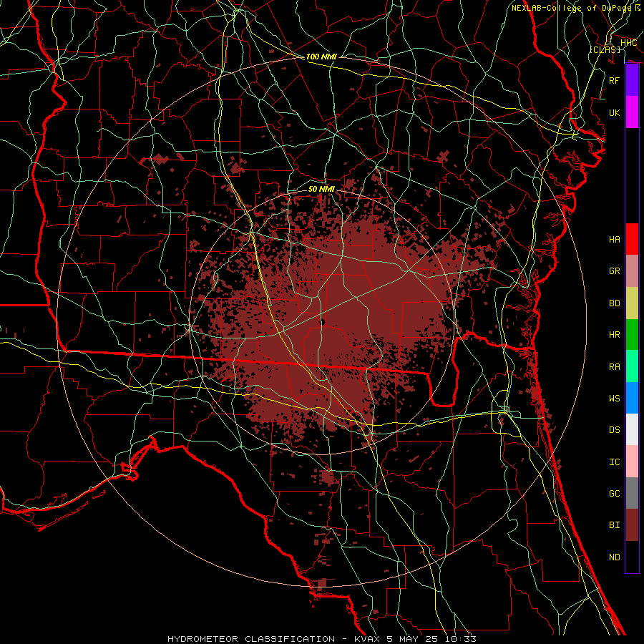Click the HR green legend swatch
The height and width of the screenshot is (644, 644).
click(632, 335)
